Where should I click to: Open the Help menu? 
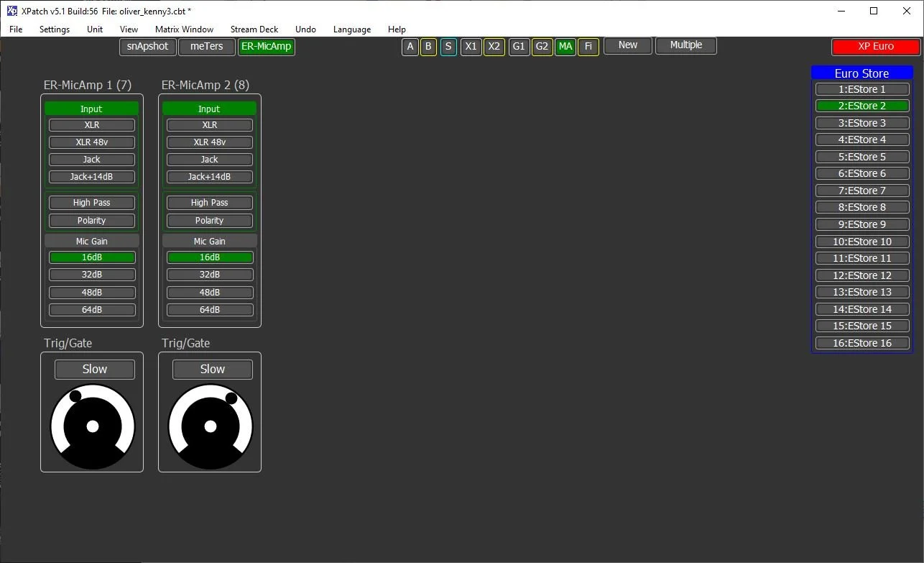(x=397, y=29)
